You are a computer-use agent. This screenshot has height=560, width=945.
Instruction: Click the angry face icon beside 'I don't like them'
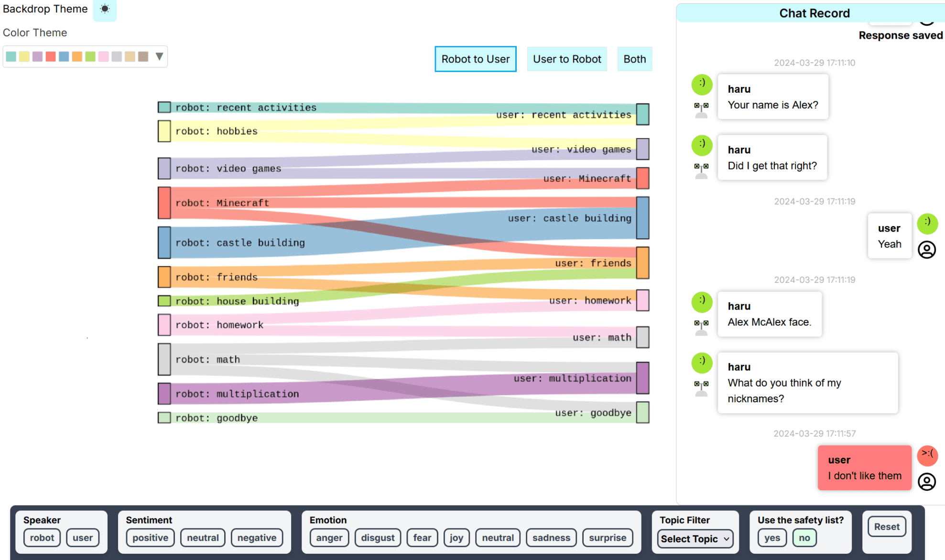click(x=927, y=455)
